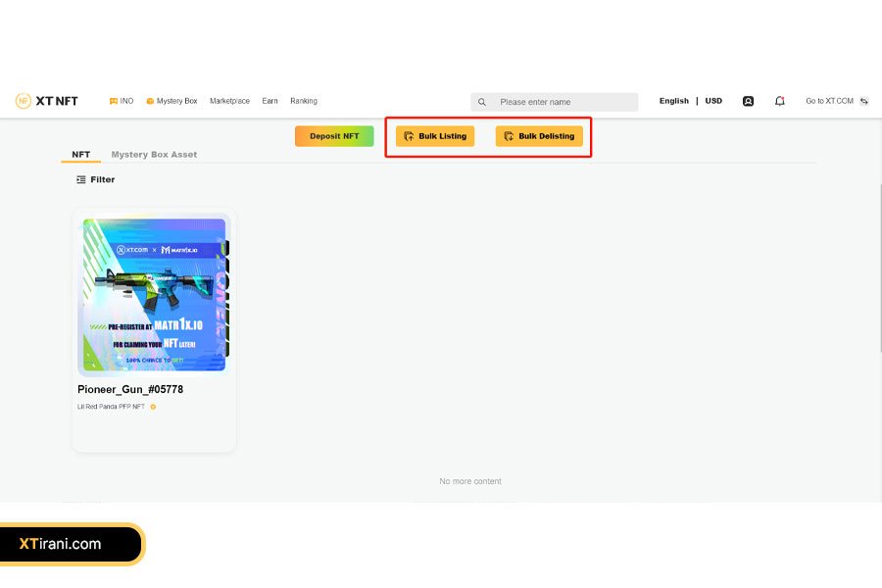The image size is (882, 588).
Task: Expand the Filter panel
Action: coord(96,179)
